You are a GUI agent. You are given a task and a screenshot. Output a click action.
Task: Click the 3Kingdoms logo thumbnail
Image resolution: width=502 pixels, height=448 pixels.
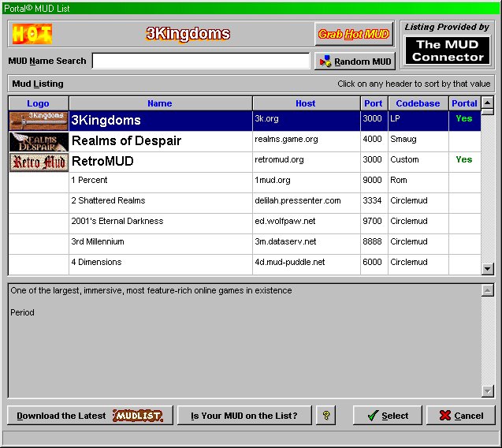click(39, 121)
